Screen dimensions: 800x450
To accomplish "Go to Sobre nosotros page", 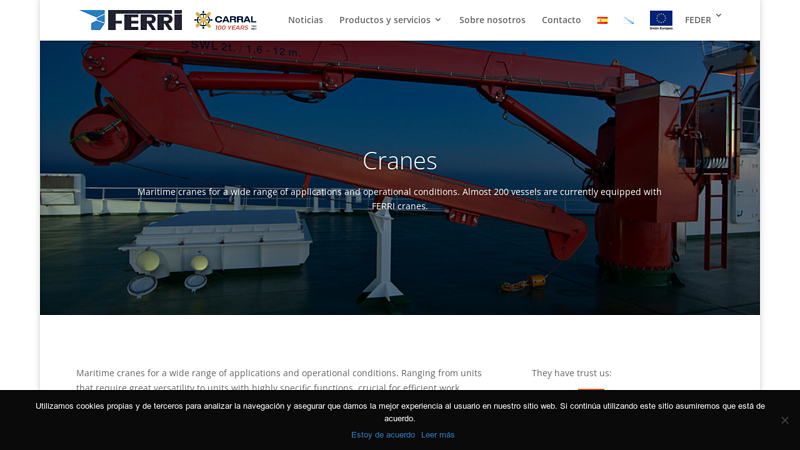I will [492, 20].
